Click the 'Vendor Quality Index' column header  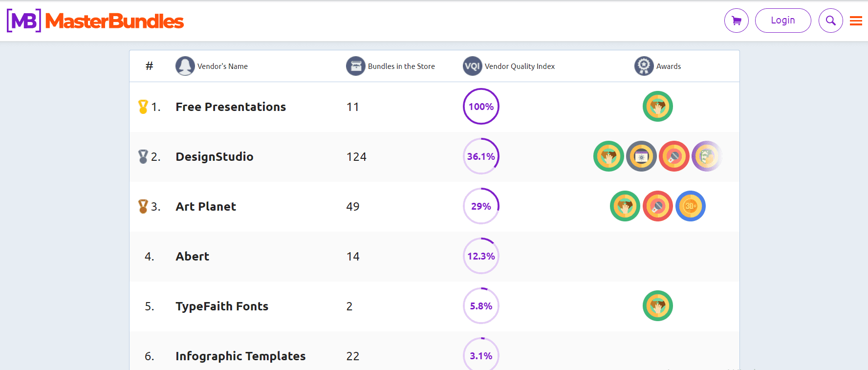pos(520,66)
